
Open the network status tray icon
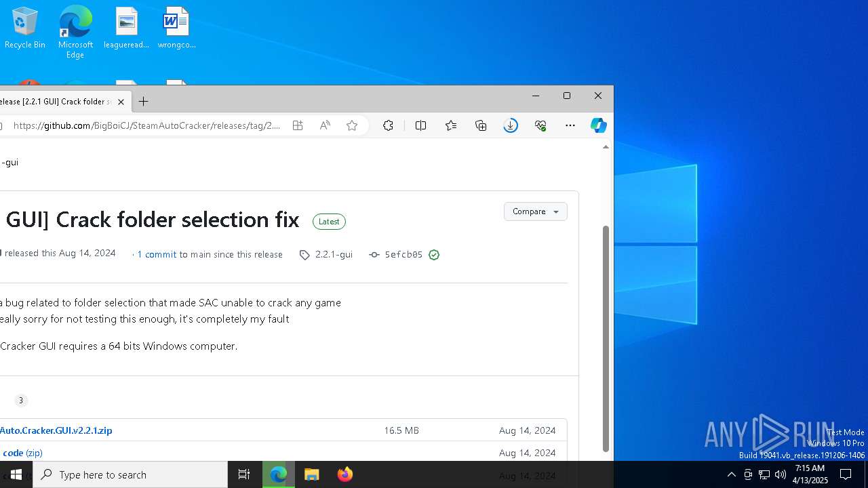764,474
